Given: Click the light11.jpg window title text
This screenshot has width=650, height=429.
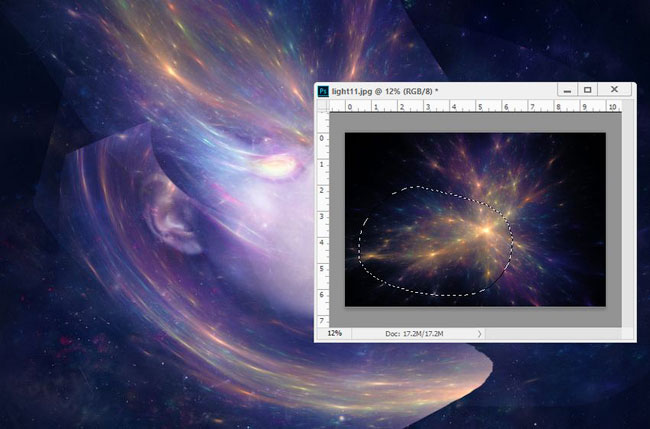Looking at the screenshot, I should point(385,91).
